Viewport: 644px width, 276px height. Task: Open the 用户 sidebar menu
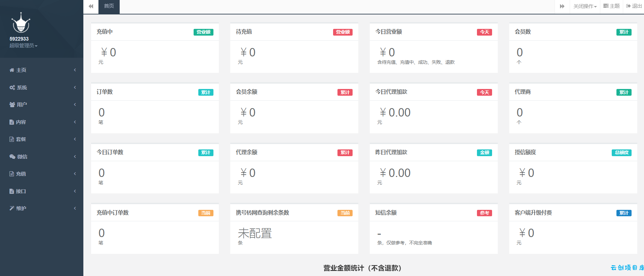(x=42, y=105)
